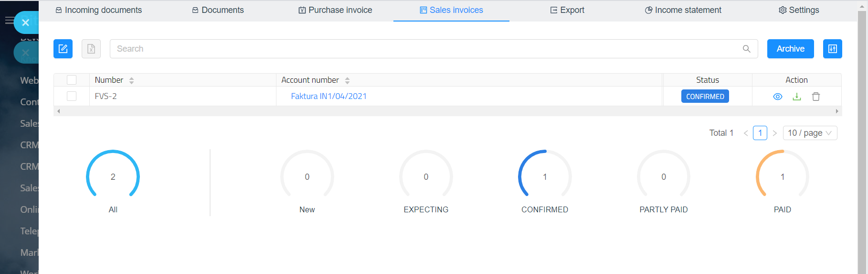
Task: Expand the 10 / page dropdown
Action: click(x=810, y=133)
